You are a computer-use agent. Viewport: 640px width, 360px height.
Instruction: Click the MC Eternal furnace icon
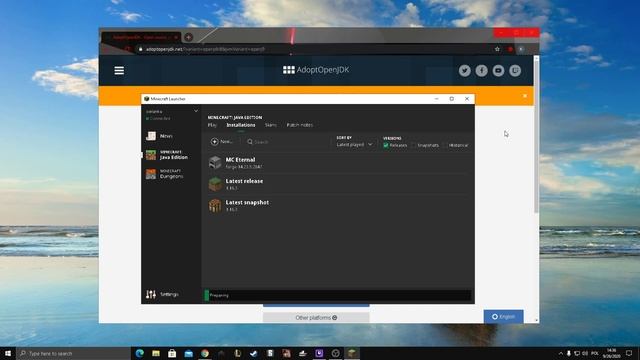click(x=215, y=162)
